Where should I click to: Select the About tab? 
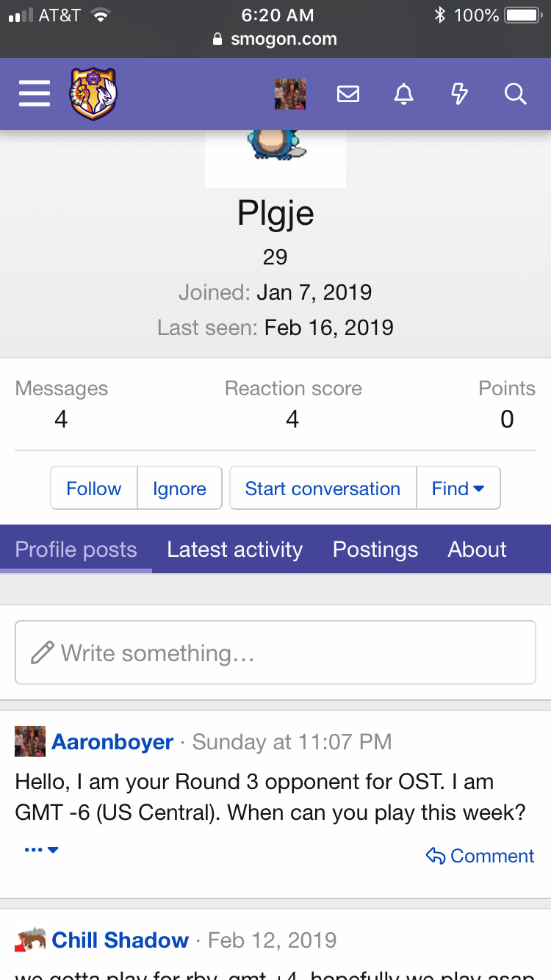pos(477,550)
